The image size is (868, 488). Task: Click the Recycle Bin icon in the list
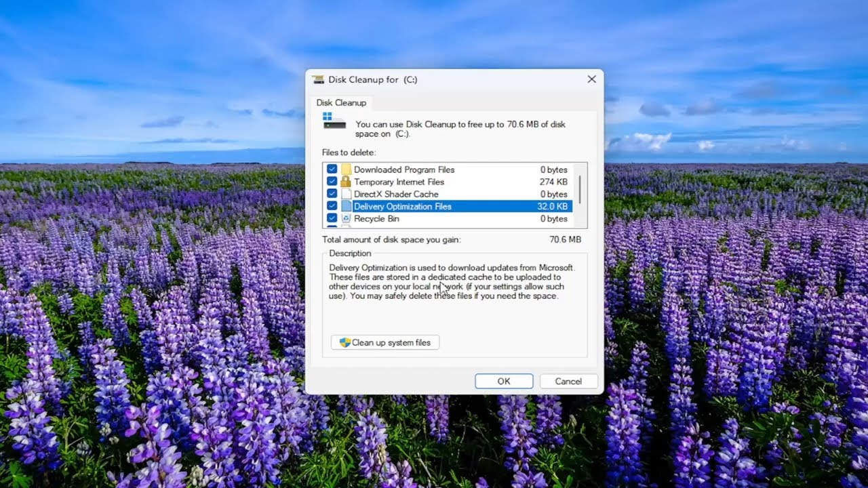[x=346, y=218]
